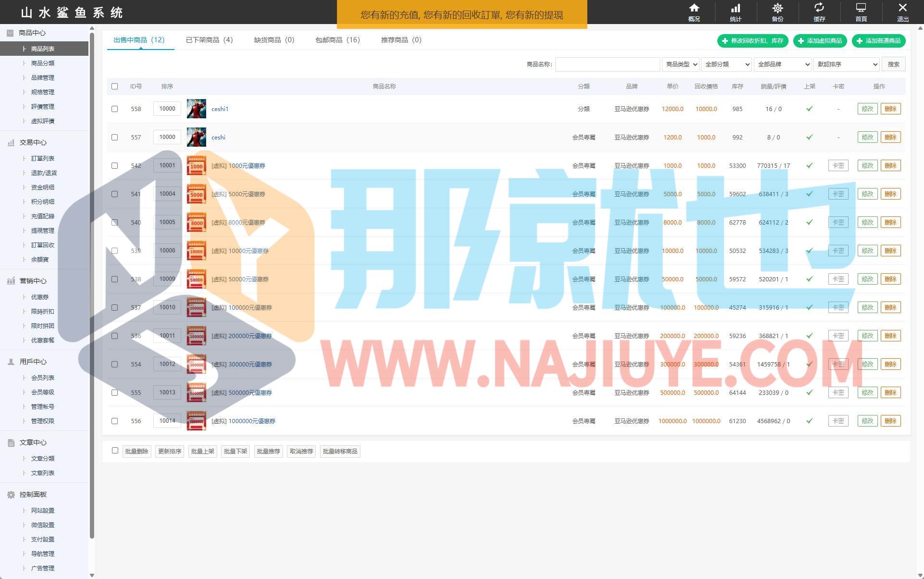This screenshot has width=924, height=579.
Task: Click the 商品名称 search input field
Action: pyautogui.click(x=607, y=64)
